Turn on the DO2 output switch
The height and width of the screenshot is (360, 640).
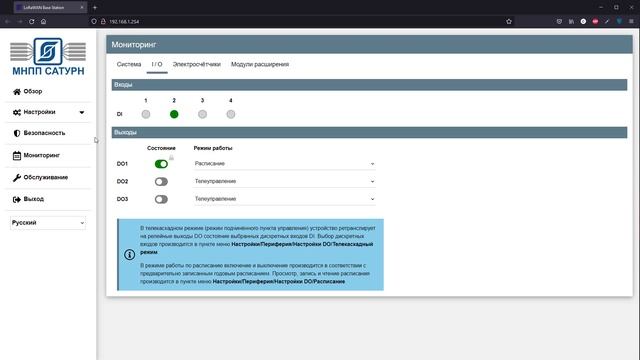[161, 182]
